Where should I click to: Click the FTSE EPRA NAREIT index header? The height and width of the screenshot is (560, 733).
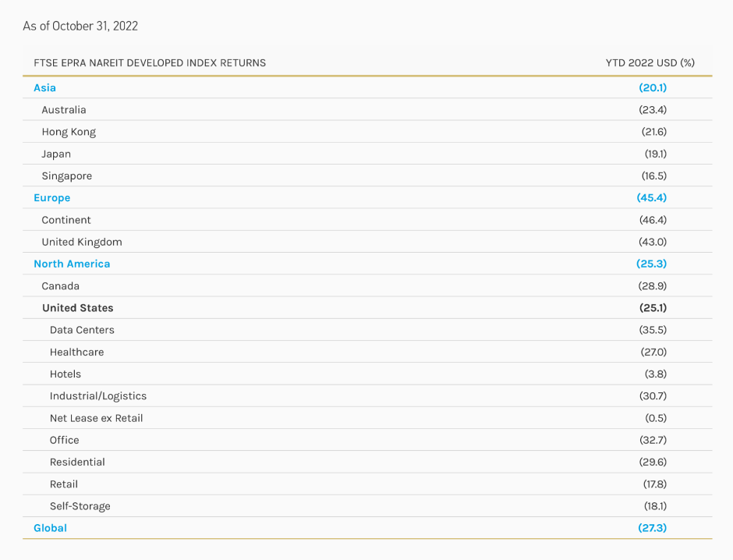point(149,62)
